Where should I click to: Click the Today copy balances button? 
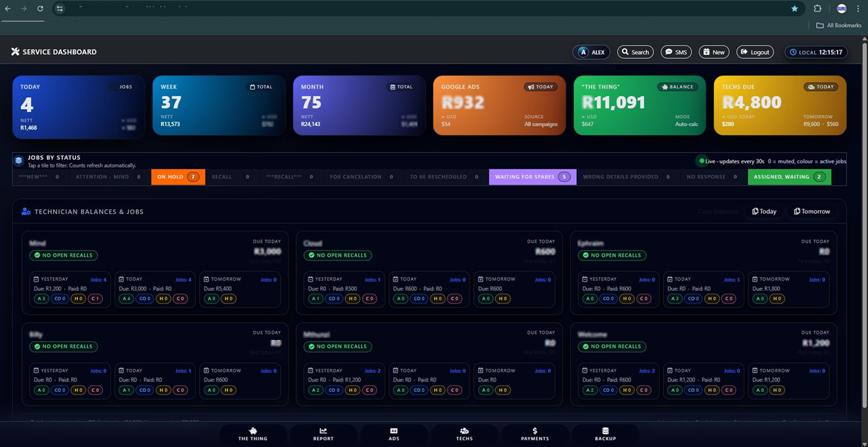[x=764, y=212]
